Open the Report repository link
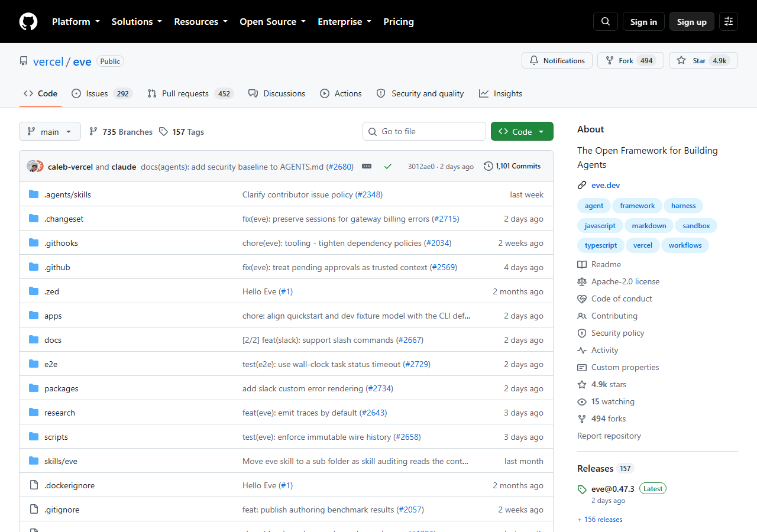 pyautogui.click(x=609, y=436)
